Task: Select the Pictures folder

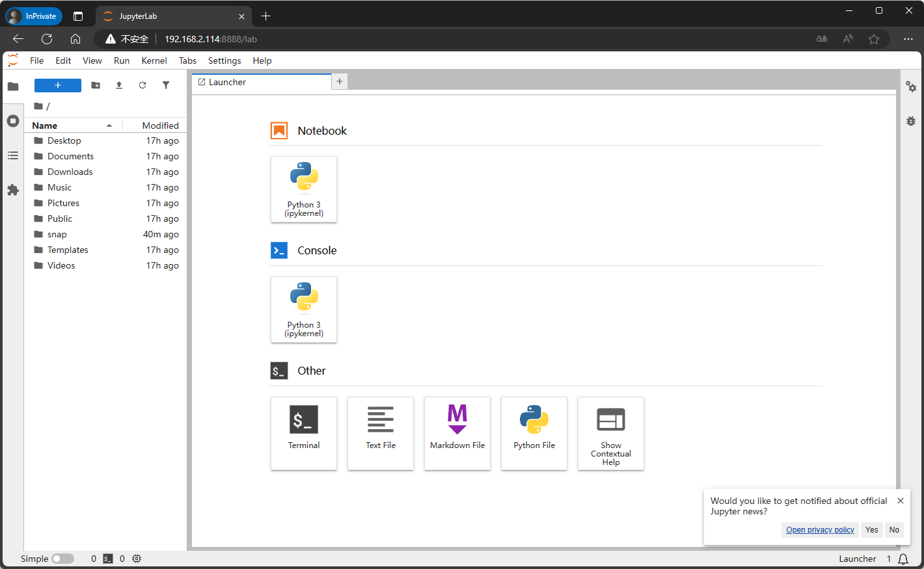Action: click(x=105, y=203)
